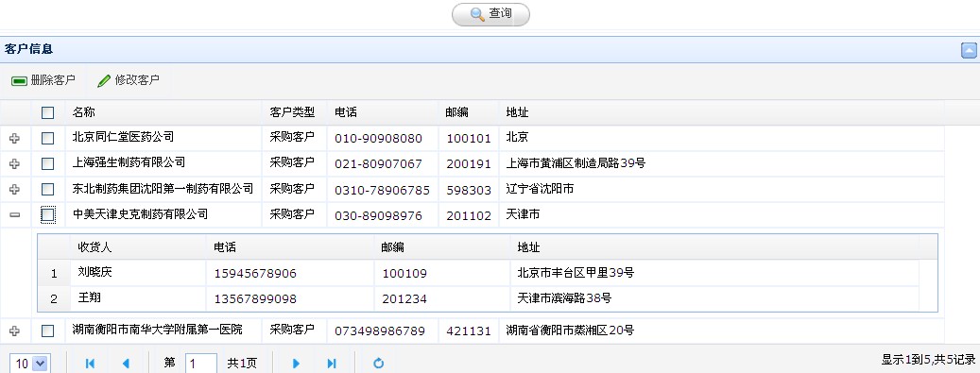The image size is (980, 373).
Task: Click postcode 201102 cell
Action: pyautogui.click(x=469, y=215)
